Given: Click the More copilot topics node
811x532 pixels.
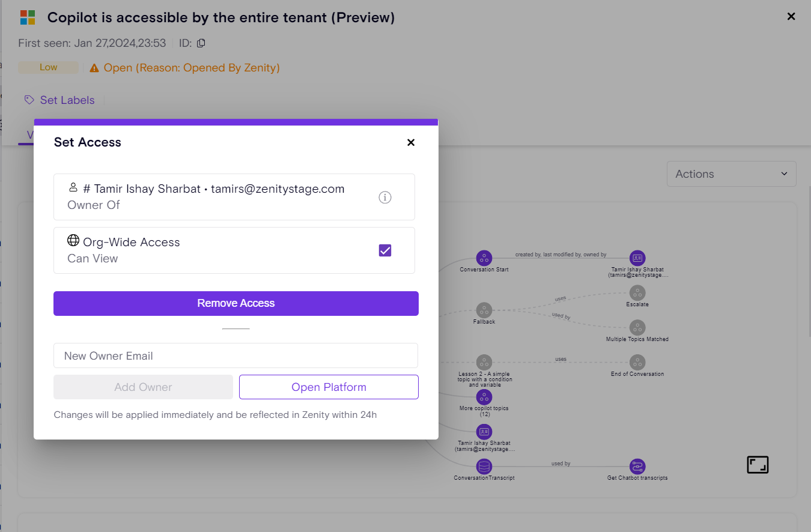Looking at the screenshot, I should coord(484,397).
